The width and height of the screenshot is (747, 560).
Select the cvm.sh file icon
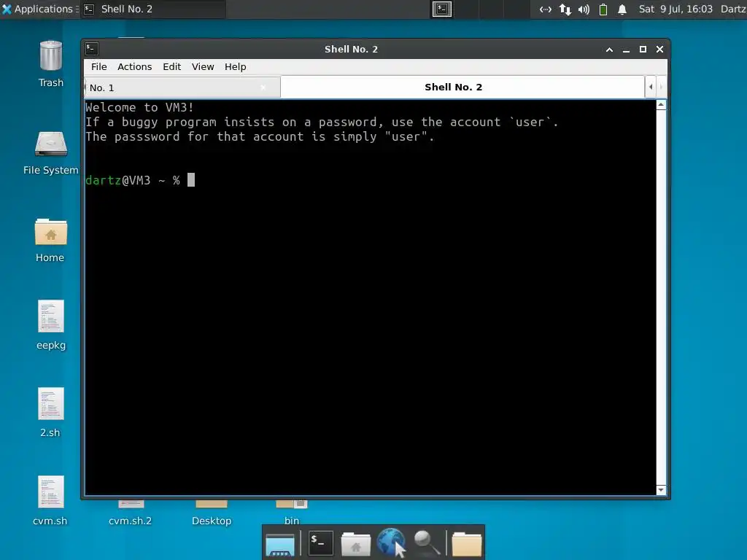pos(50,500)
